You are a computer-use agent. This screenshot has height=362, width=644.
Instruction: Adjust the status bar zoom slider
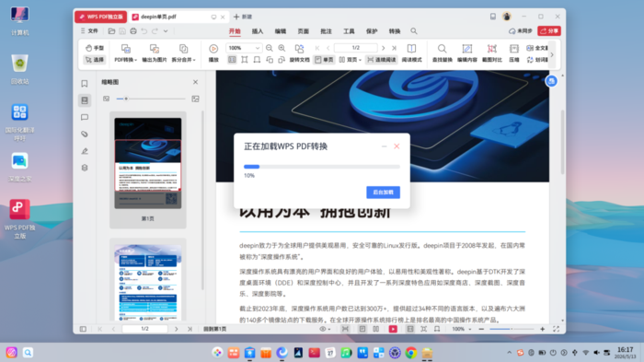click(512, 329)
